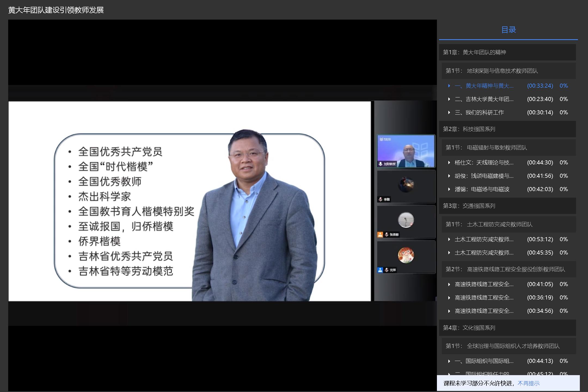
Task: Click the portrait of man in grey blazer
Action: coord(255,215)
